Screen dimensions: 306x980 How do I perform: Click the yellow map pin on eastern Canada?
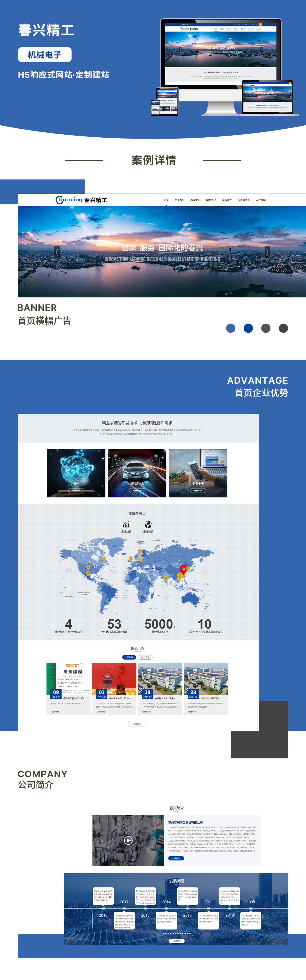pos(103,558)
